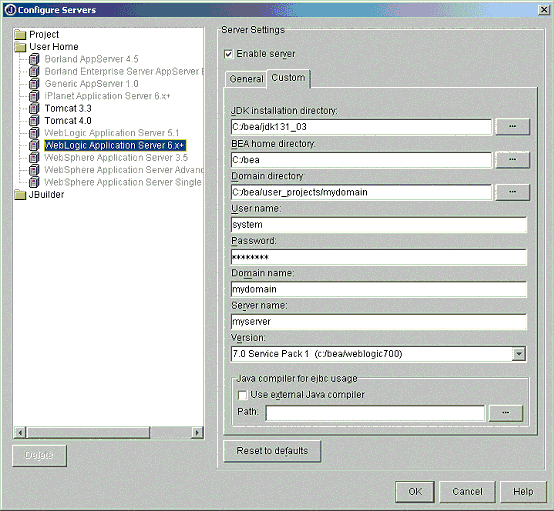Click the WebSphere Application Server 3.5 icon

[34, 158]
